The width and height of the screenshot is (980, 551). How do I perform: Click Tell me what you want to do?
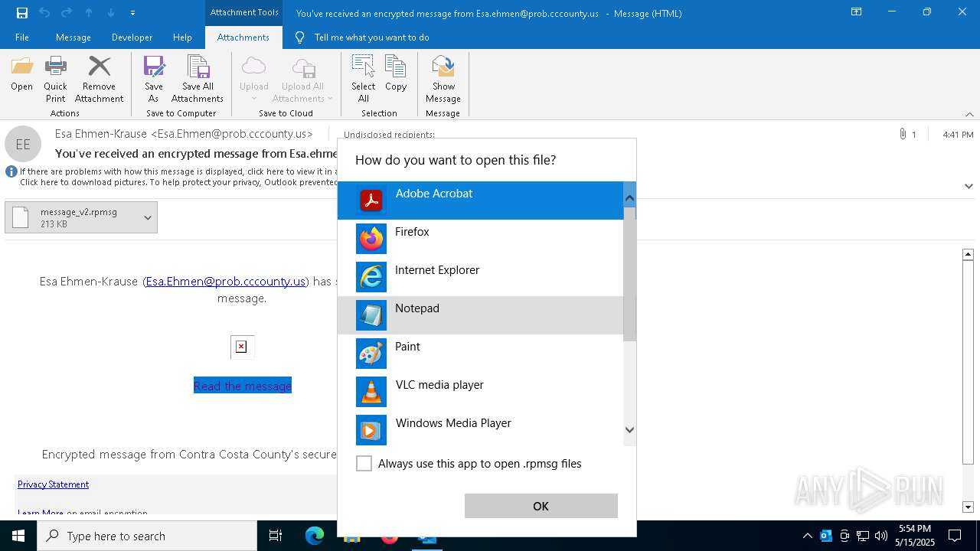(x=371, y=37)
